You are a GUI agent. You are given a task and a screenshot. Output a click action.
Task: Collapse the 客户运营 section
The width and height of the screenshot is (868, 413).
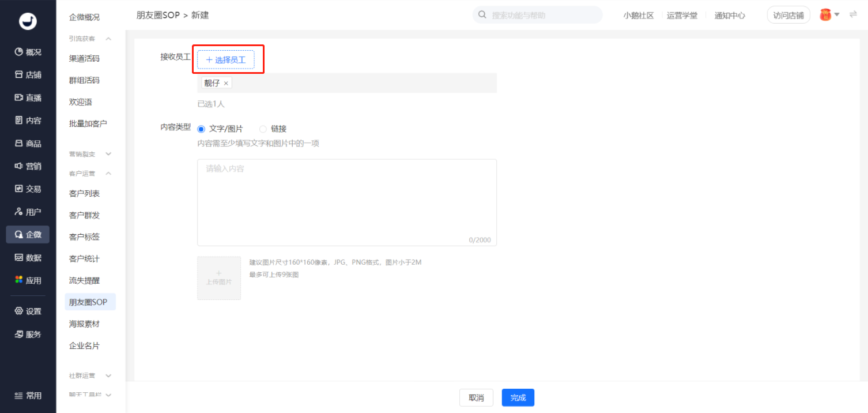[x=108, y=174]
